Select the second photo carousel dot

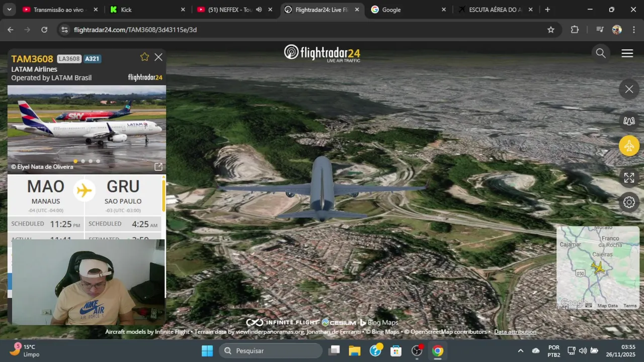click(83, 161)
